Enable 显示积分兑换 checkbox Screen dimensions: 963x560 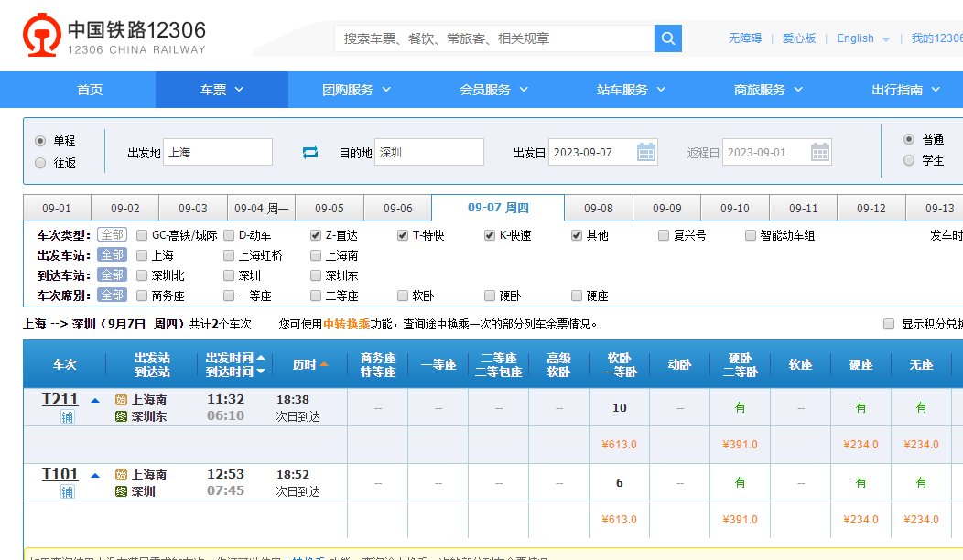tap(889, 324)
